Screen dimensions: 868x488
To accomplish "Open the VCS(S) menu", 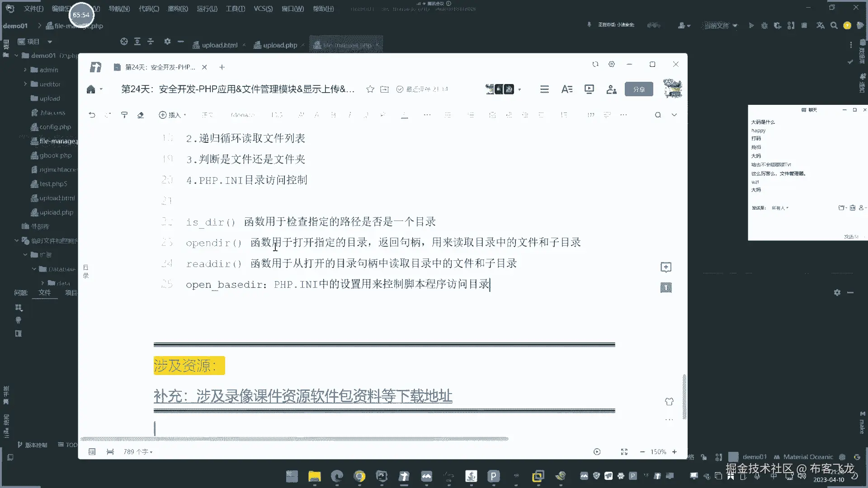I will click(263, 9).
